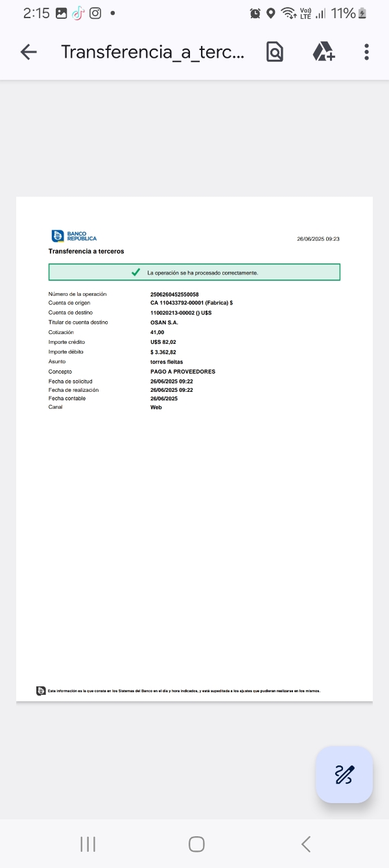Tap the document date 26/06/2025 09:23
The width and height of the screenshot is (389, 868).
pos(318,239)
